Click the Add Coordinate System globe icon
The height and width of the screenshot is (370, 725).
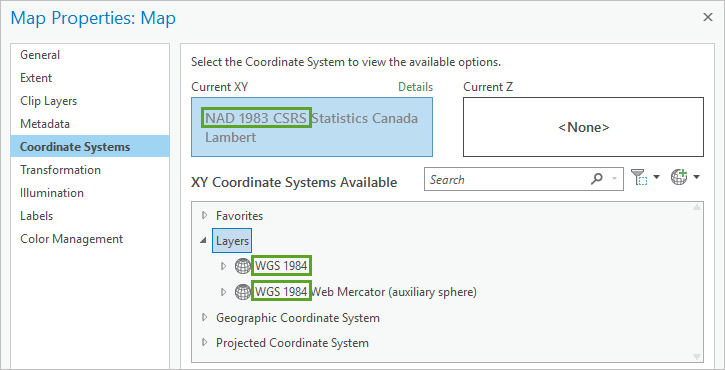679,177
